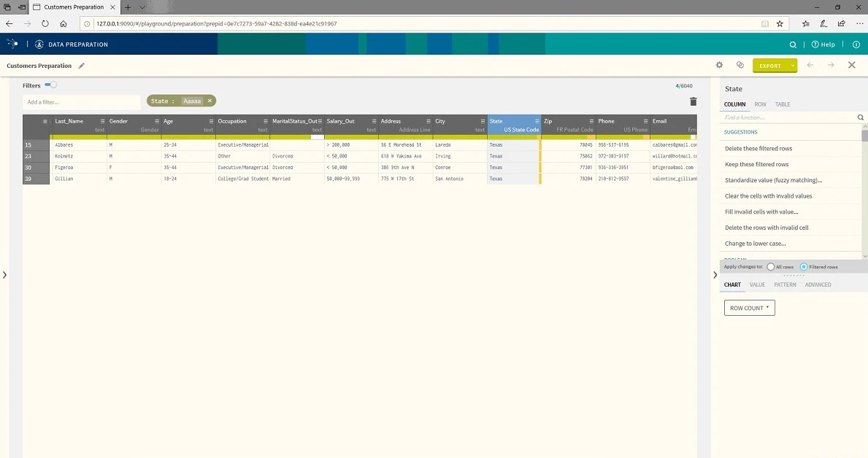Click Keep these filtered rows
The height and width of the screenshot is (458, 868).
coord(757,164)
